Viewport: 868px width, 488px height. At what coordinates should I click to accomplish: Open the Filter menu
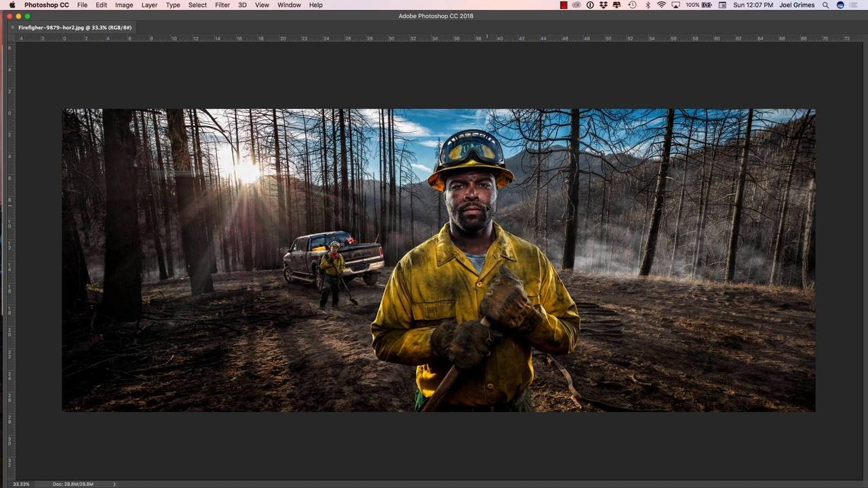[222, 5]
